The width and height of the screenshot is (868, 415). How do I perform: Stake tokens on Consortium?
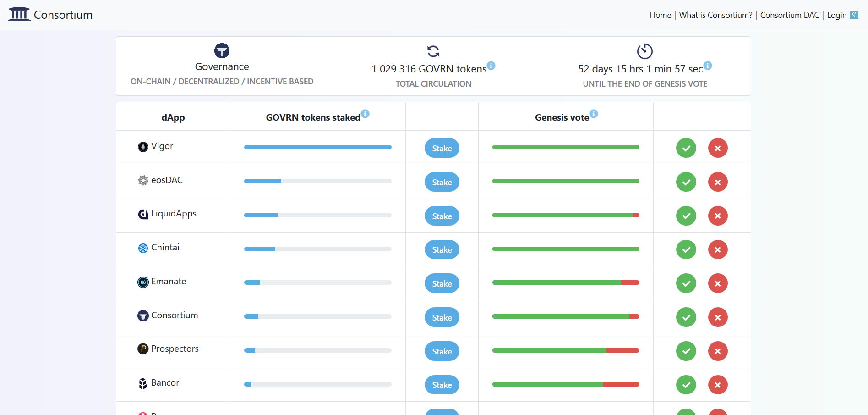pos(442,317)
